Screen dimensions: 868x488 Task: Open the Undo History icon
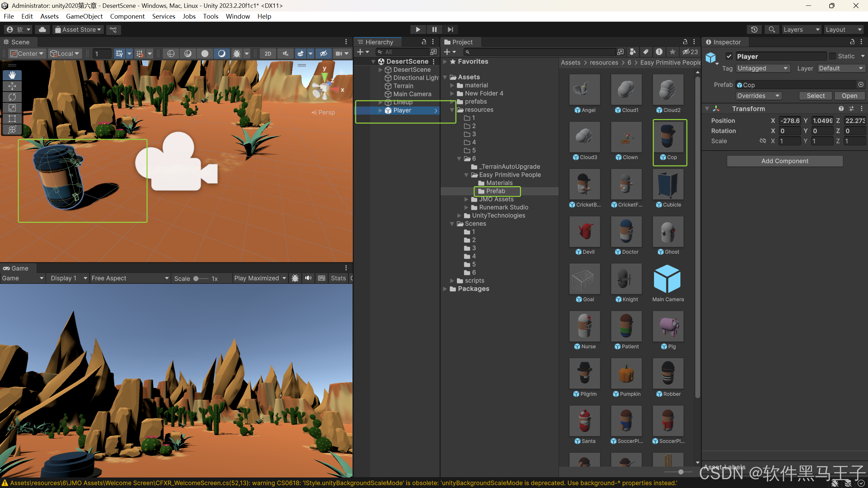point(754,30)
